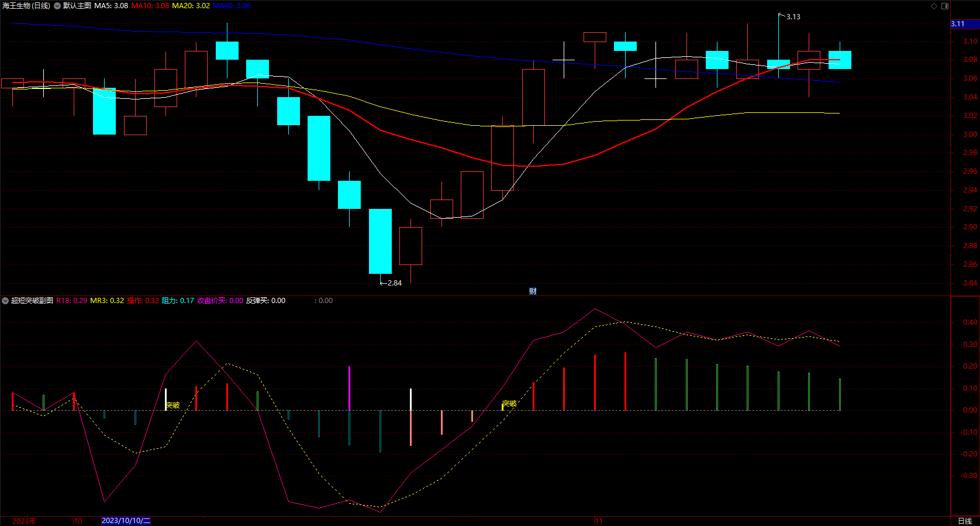Select the MR3: 0.32 indicator value

click(x=107, y=301)
